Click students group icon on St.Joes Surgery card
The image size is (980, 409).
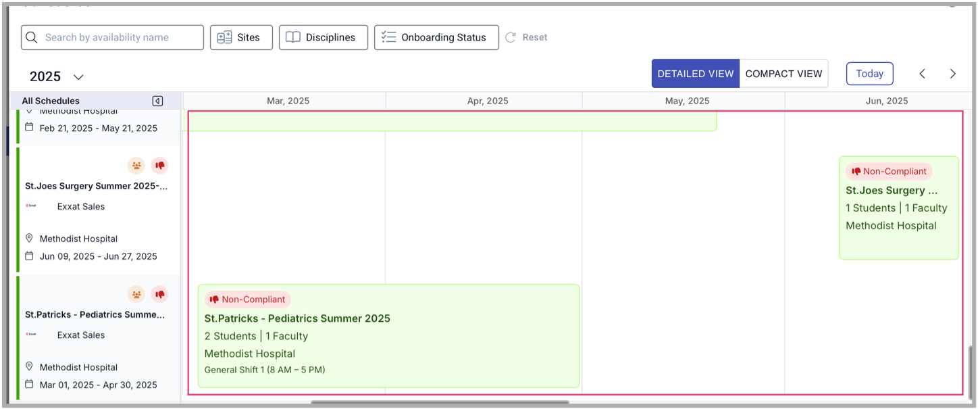point(136,165)
